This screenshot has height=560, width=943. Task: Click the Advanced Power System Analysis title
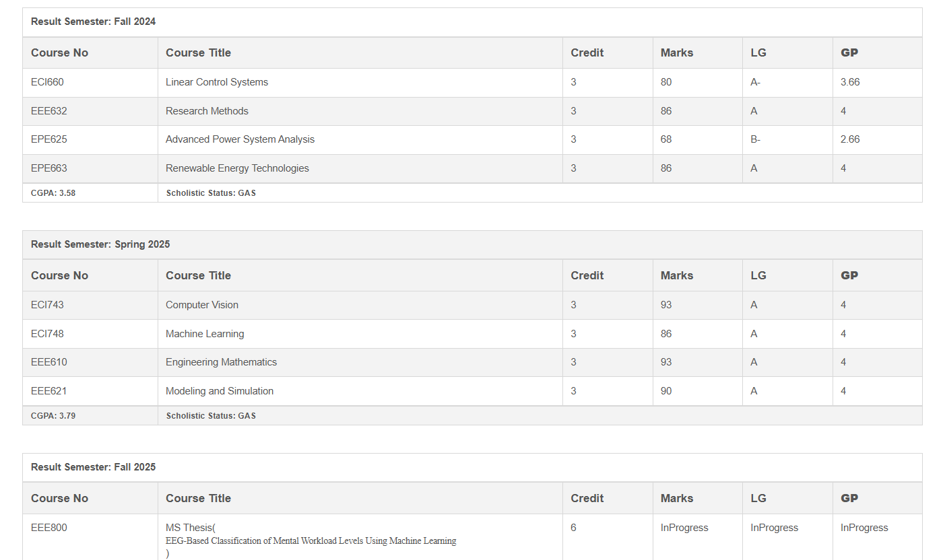pyautogui.click(x=240, y=139)
